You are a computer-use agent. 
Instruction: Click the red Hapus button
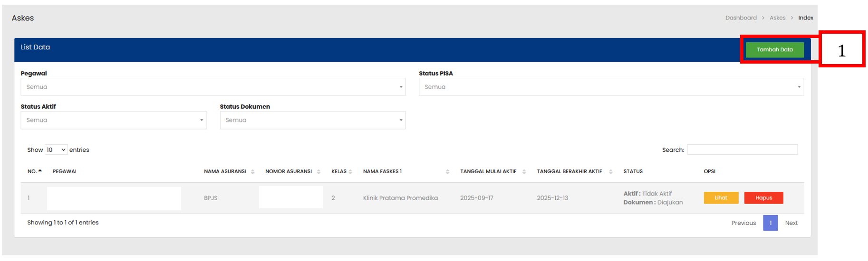click(763, 198)
